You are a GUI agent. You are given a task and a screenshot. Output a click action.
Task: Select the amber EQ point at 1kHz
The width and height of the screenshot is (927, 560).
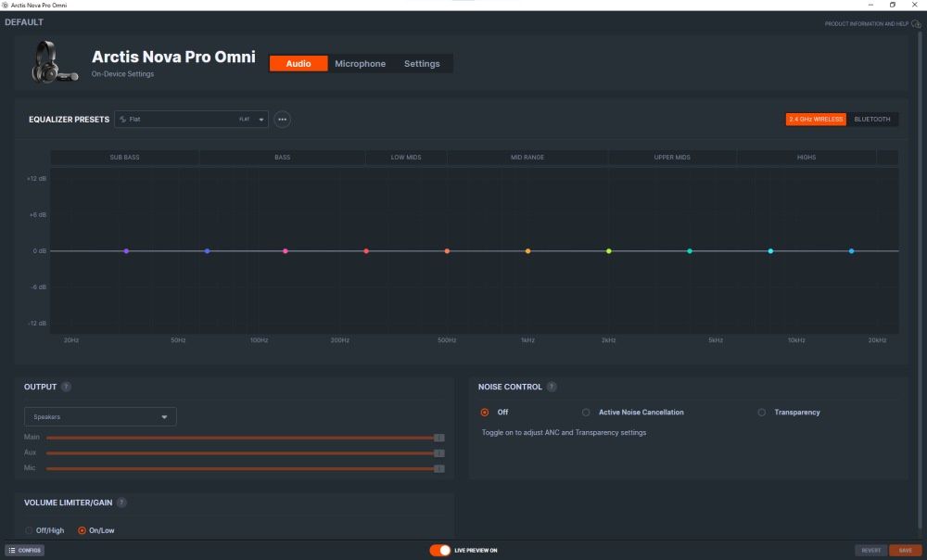point(528,251)
